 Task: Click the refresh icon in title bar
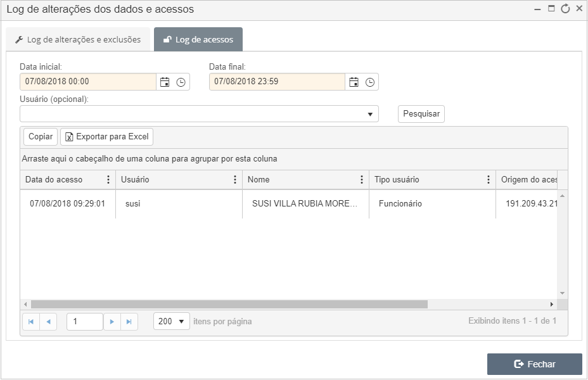click(565, 9)
